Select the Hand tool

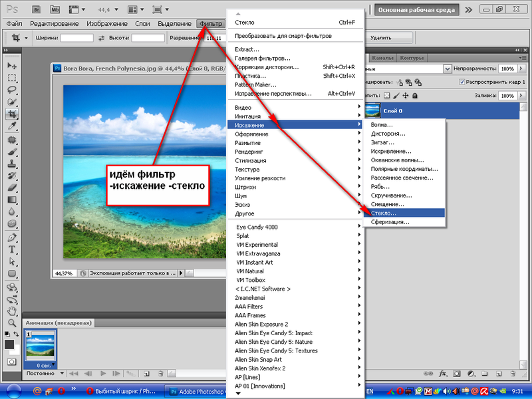tap(12, 311)
